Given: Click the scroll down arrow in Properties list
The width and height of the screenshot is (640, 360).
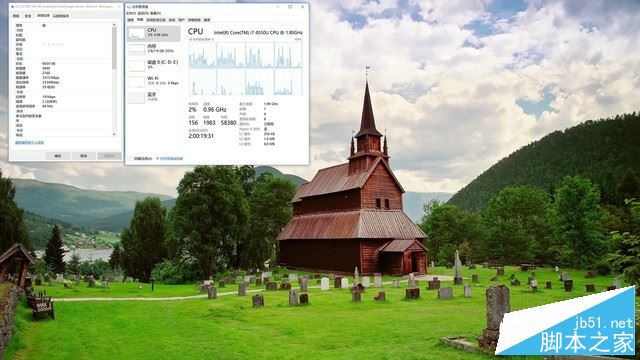Looking at the screenshot, I should (114, 134).
